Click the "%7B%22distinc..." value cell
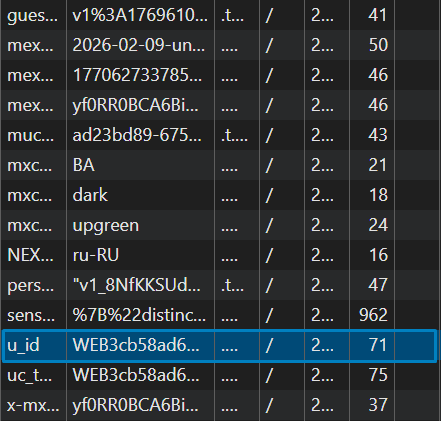This screenshot has width=441, height=421. pos(139,315)
